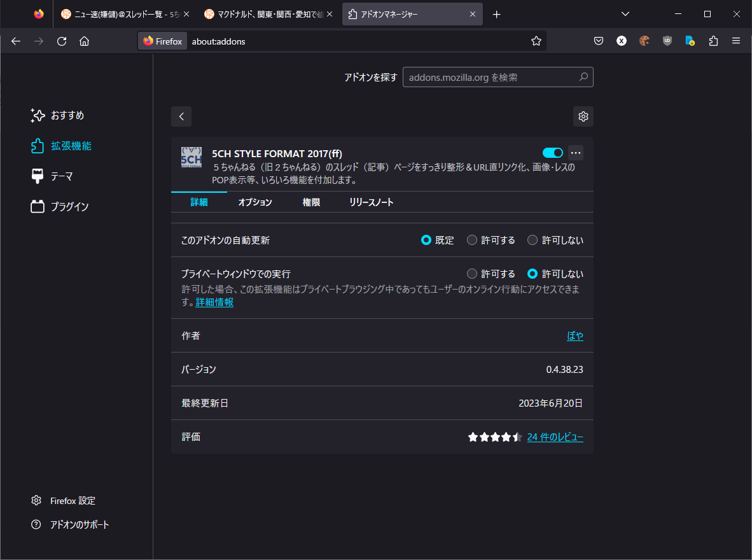Disallow running in private windows
The width and height of the screenshot is (752, 560).
[x=533, y=274]
